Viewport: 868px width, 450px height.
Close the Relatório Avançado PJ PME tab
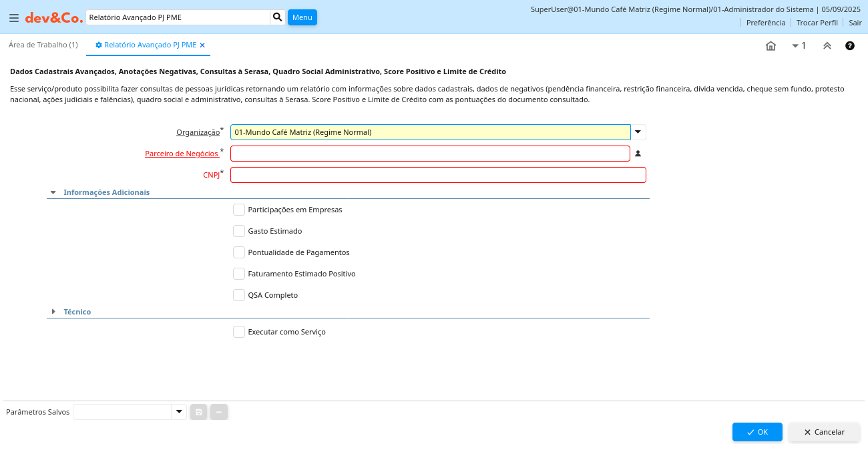(202, 45)
